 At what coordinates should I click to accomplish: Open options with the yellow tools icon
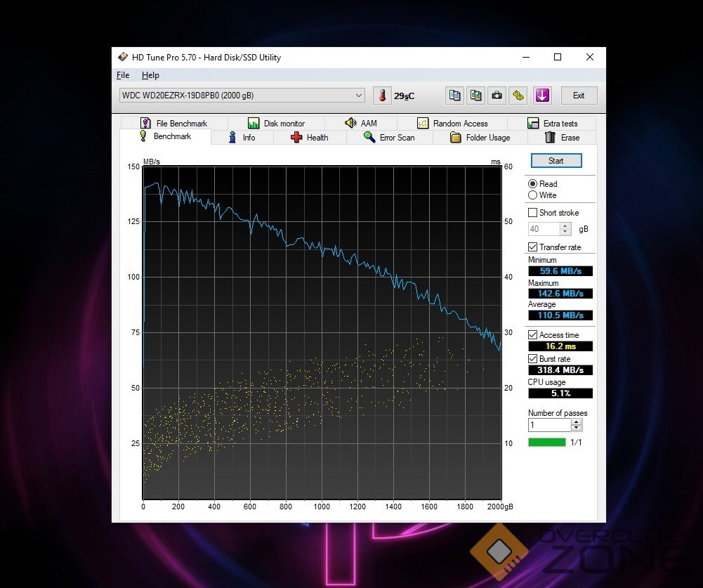click(518, 96)
